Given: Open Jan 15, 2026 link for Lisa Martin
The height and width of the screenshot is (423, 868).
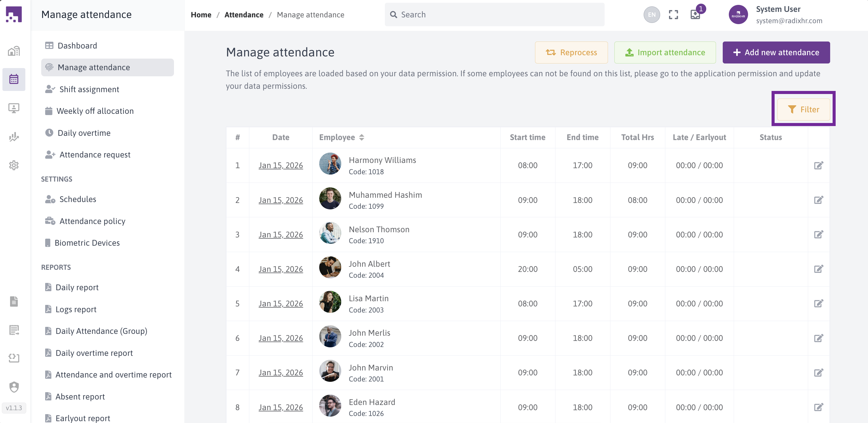Looking at the screenshot, I should pyautogui.click(x=280, y=304).
